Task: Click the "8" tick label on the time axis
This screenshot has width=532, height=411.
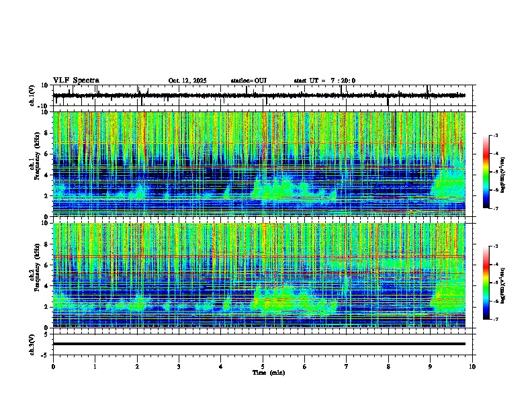Action: click(388, 367)
